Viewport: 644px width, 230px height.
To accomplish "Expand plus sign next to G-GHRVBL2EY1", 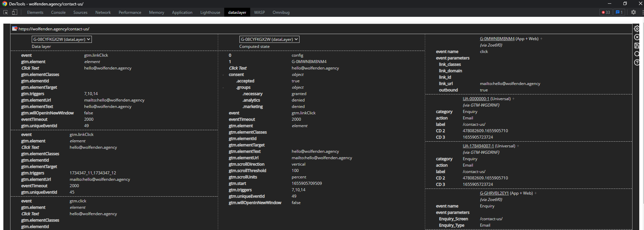I will point(536,193).
